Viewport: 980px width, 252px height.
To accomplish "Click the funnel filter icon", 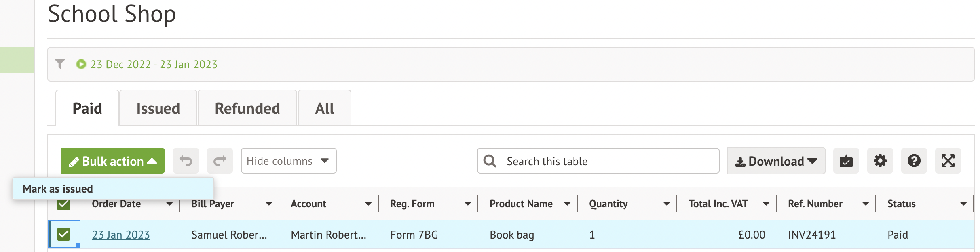I will point(60,64).
